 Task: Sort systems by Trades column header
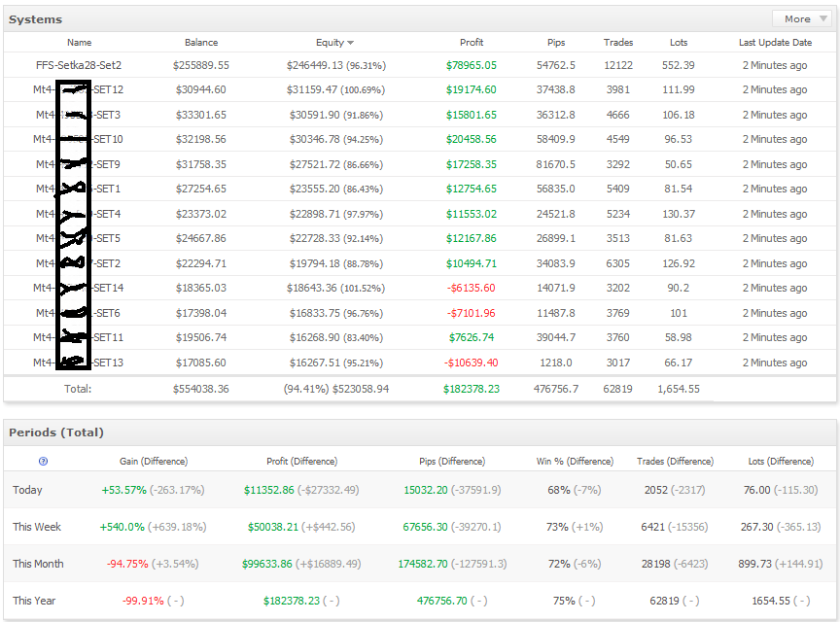618,43
